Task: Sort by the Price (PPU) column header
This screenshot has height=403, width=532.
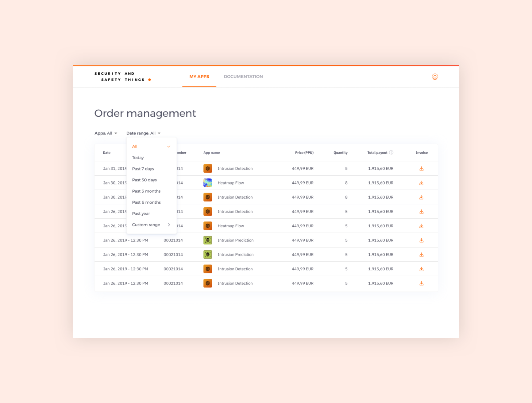Action: (x=304, y=153)
